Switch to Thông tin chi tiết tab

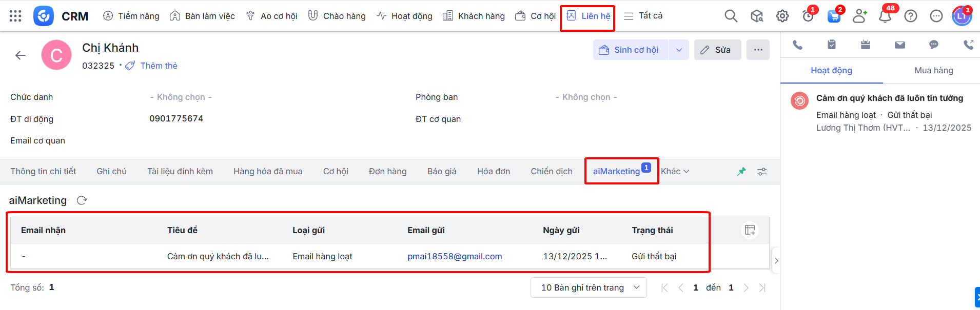coord(43,171)
